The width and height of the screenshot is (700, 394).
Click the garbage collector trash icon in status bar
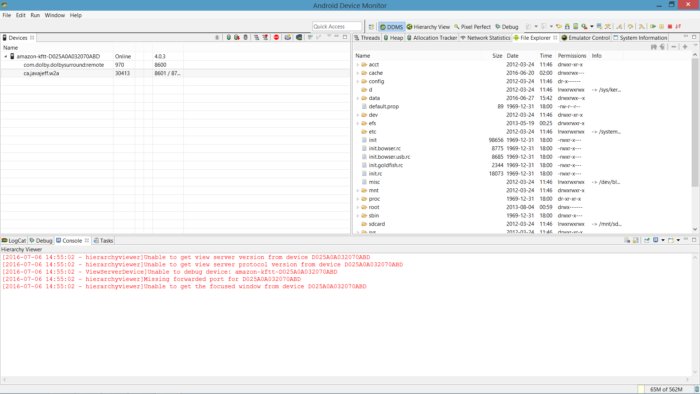(x=696, y=390)
